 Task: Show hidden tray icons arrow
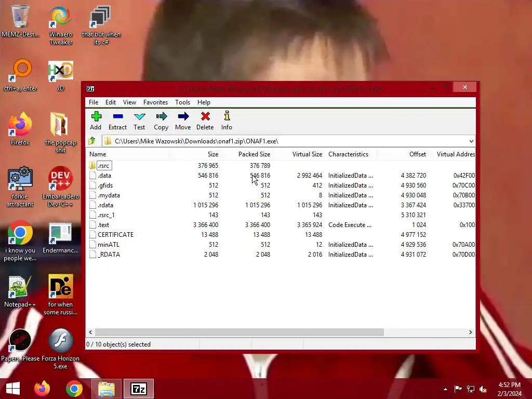445,389
